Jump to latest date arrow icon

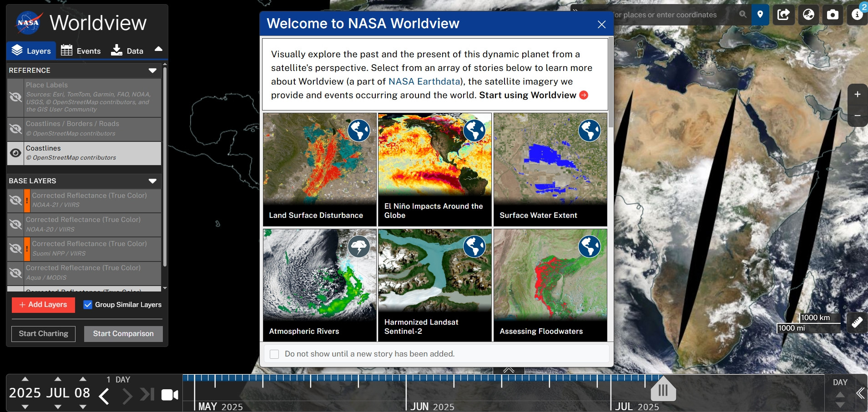coord(147,394)
